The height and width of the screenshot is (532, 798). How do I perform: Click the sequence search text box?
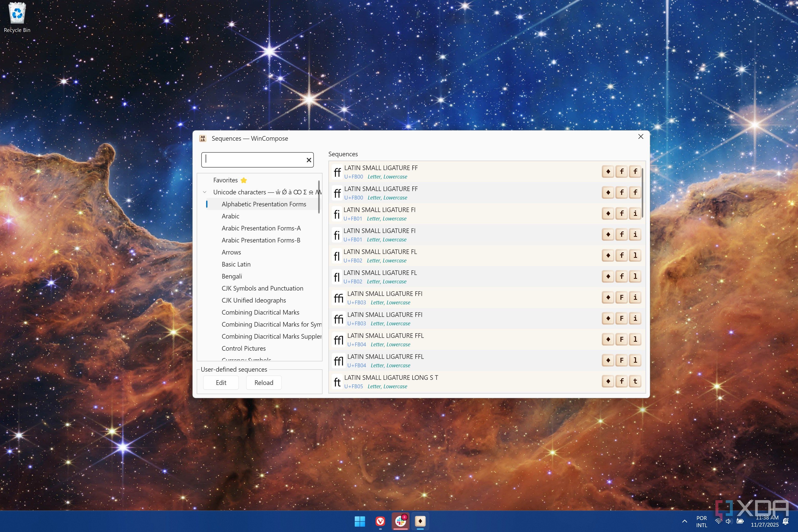257,160
